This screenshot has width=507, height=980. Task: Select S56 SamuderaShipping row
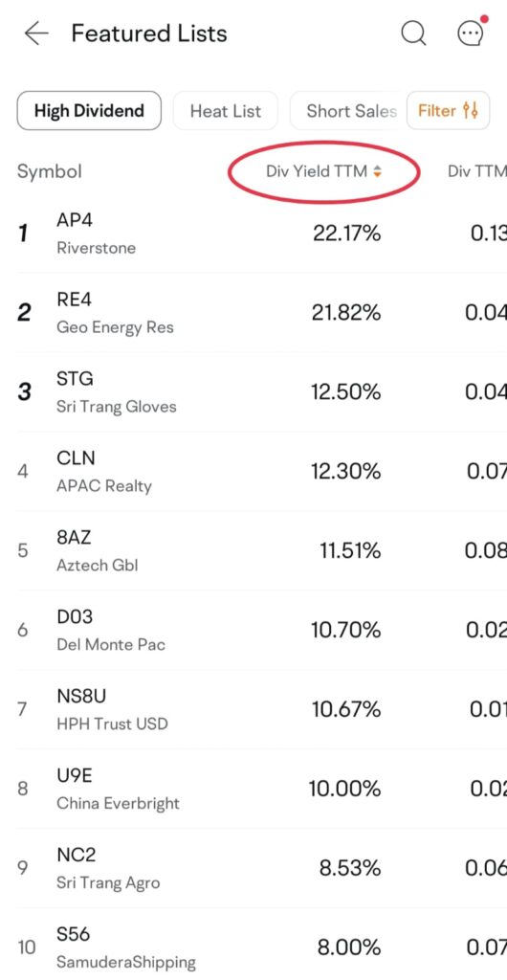click(261, 945)
